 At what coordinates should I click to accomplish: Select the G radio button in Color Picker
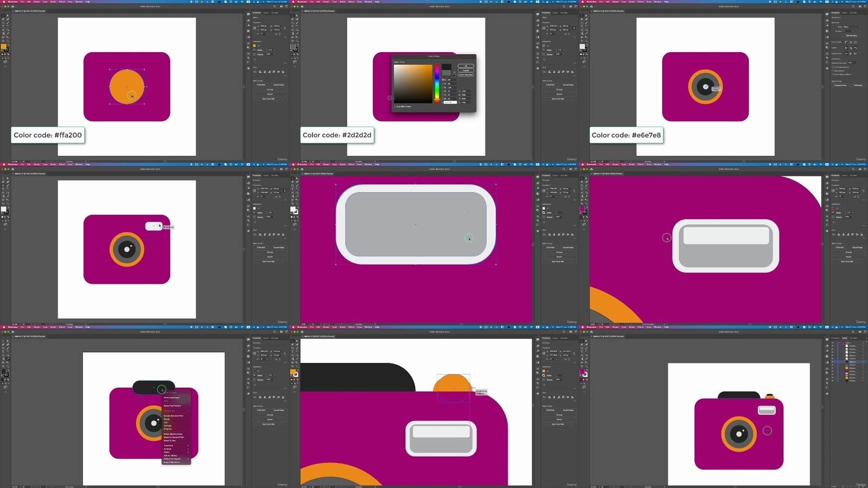[443, 95]
